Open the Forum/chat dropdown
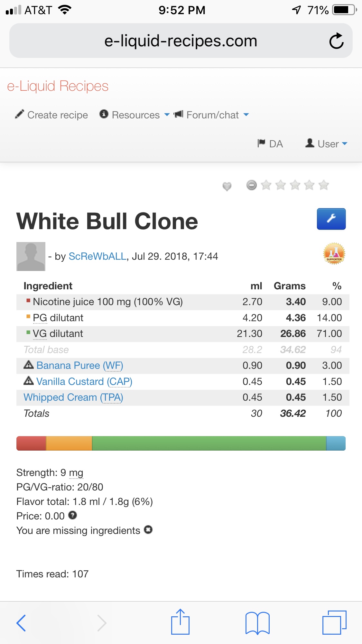 (x=211, y=115)
